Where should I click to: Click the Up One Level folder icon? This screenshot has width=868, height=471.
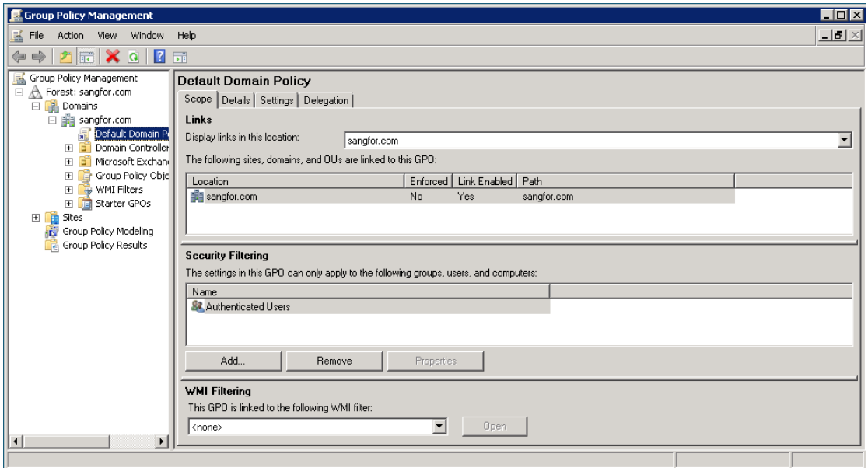67,57
